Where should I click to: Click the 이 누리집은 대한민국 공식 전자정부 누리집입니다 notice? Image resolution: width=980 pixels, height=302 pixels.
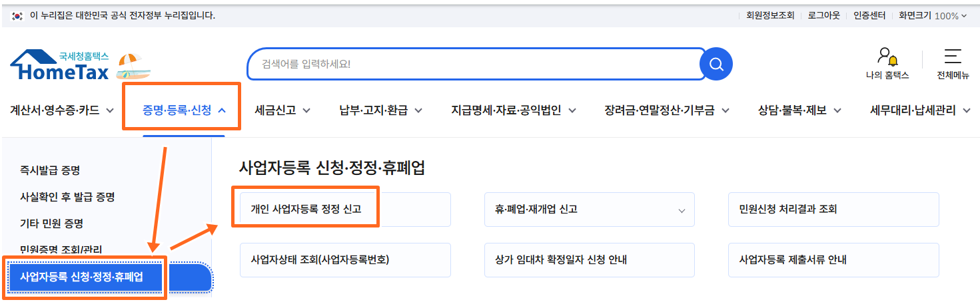tap(123, 15)
